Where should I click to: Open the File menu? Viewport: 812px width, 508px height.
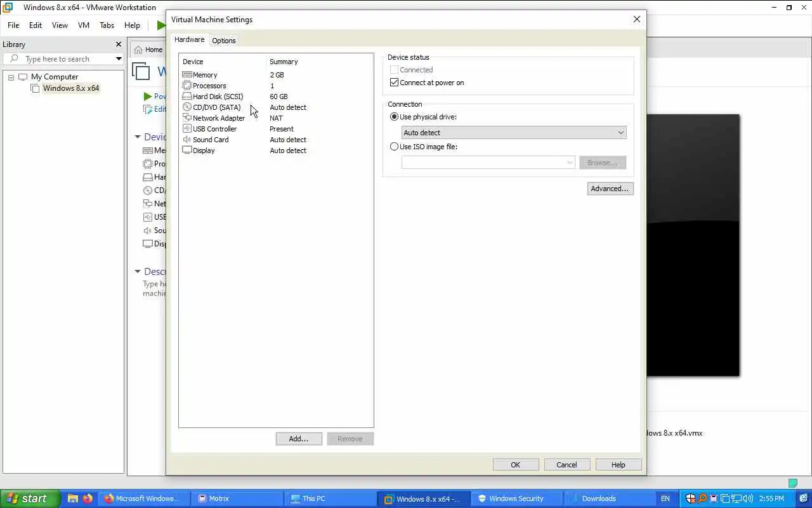(13, 25)
